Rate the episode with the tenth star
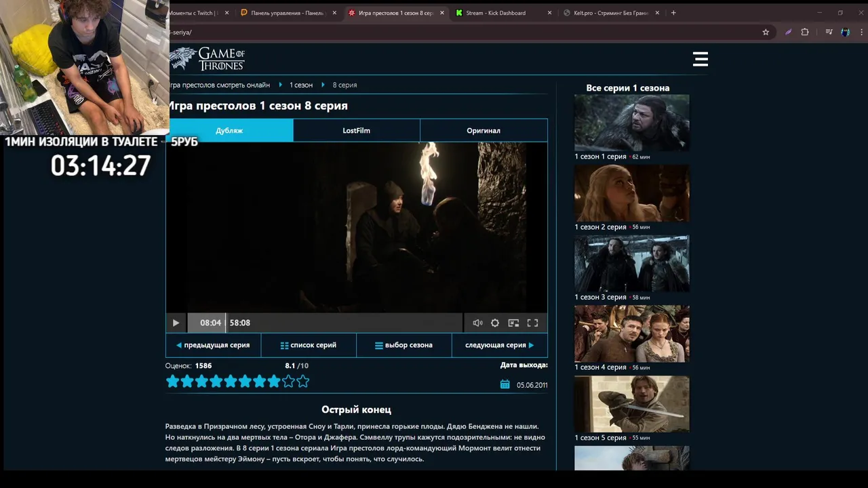This screenshot has height=488, width=868. [x=303, y=382]
